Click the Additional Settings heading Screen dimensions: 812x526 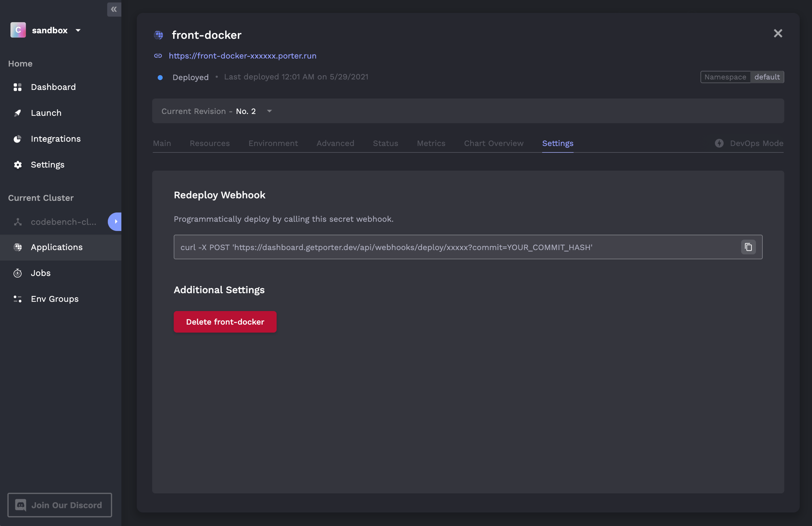click(219, 290)
